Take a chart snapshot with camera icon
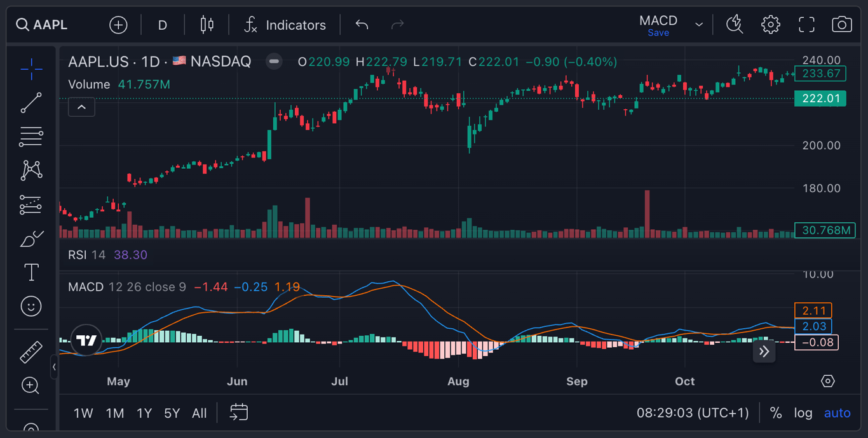 (x=842, y=25)
